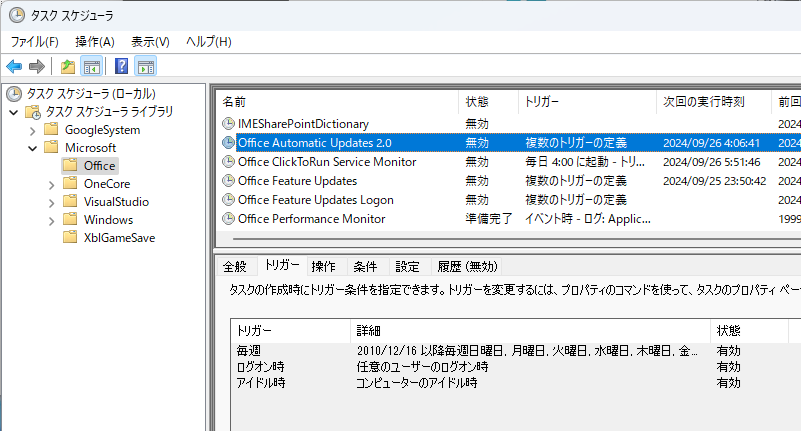
Task: Click the Task Scheduler title bar clock icon
Action: (16, 15)
